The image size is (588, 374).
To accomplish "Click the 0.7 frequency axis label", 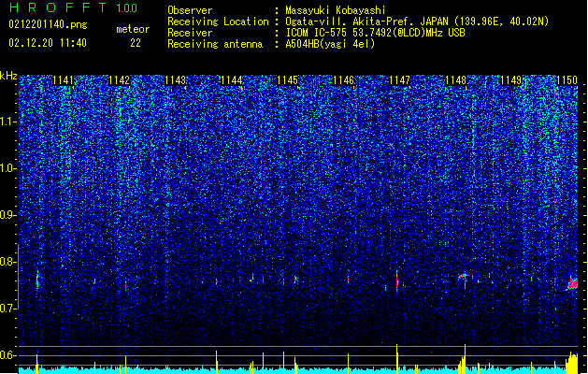I will click(8, 309).
